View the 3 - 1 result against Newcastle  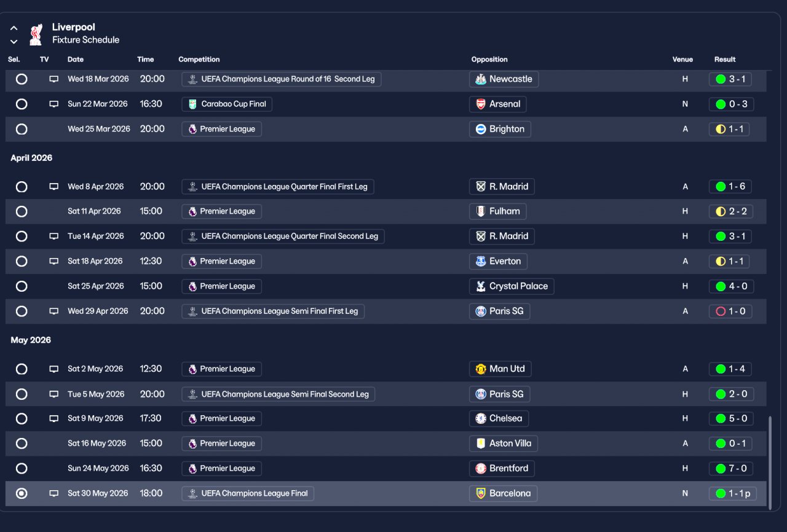[730, 79]
